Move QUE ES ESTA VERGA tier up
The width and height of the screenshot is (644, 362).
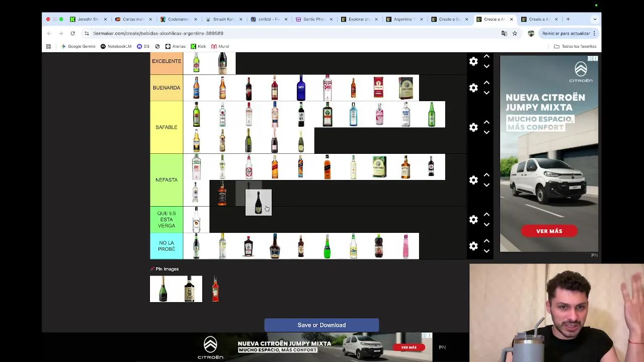(487, 215)
